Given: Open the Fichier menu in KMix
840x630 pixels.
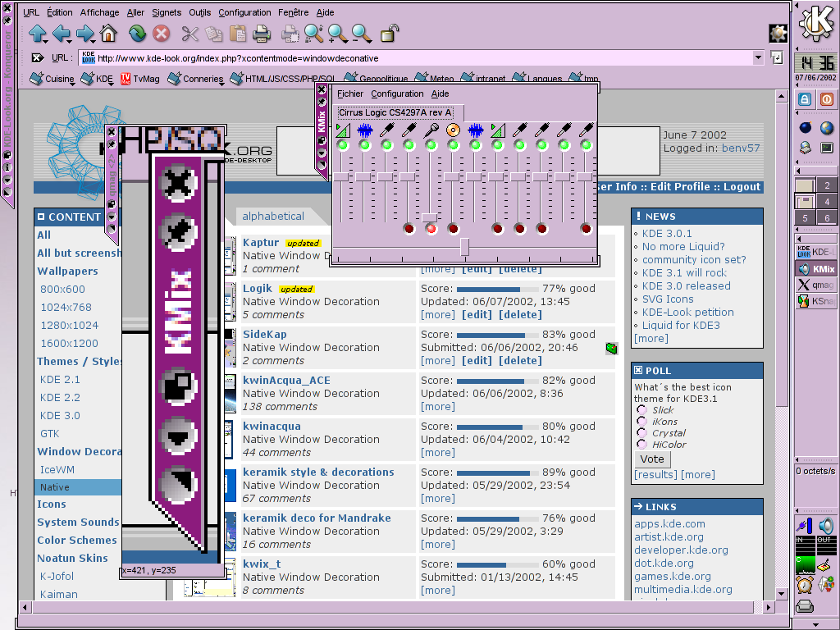Looking at the screenshot, I should (349, 94).
